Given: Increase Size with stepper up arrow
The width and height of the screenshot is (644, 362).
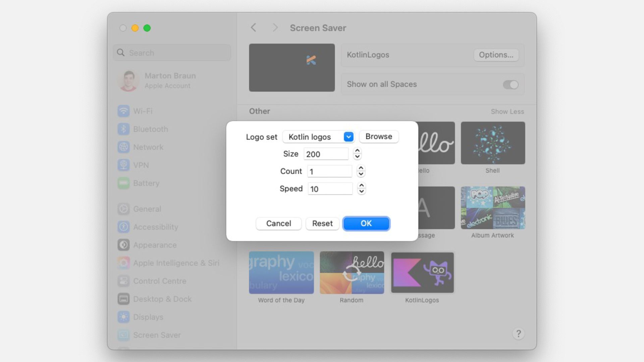Looking at the screenshot, I should click(357, 151).
